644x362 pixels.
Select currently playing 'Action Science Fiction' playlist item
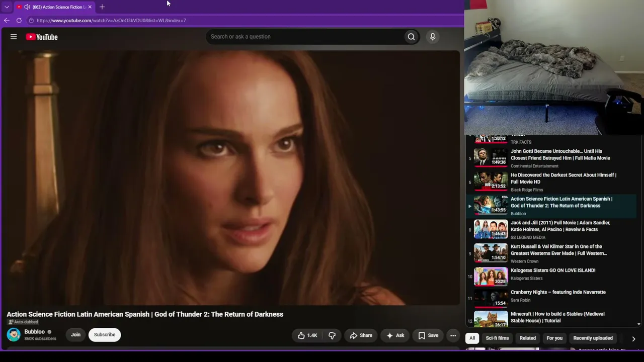pos(551,206)
